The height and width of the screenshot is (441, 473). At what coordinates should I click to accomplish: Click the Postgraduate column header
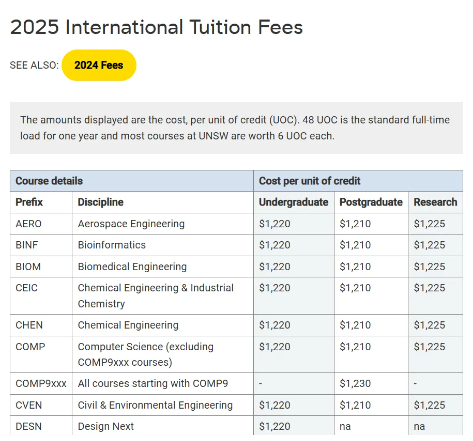371,202
